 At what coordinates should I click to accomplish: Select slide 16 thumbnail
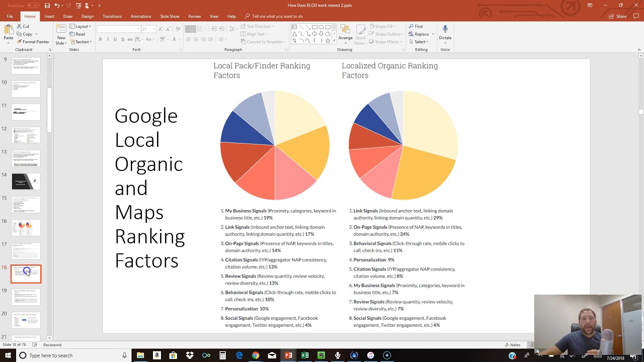pos(26,228)
